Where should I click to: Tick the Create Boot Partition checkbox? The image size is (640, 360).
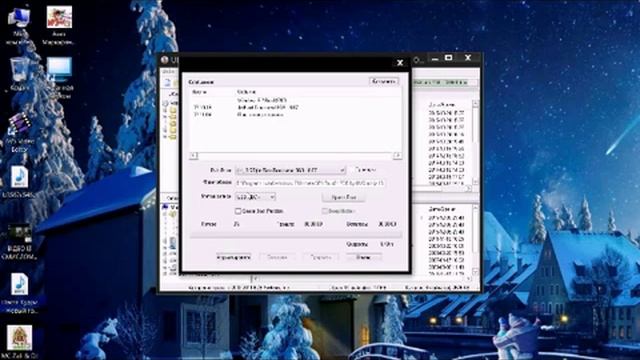click(238, 211)
